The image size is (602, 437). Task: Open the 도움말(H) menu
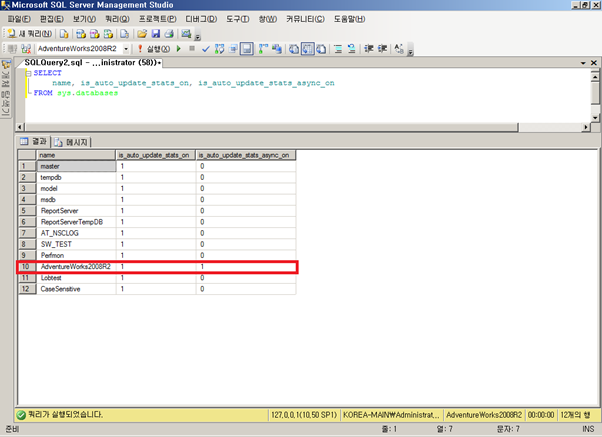349,19
